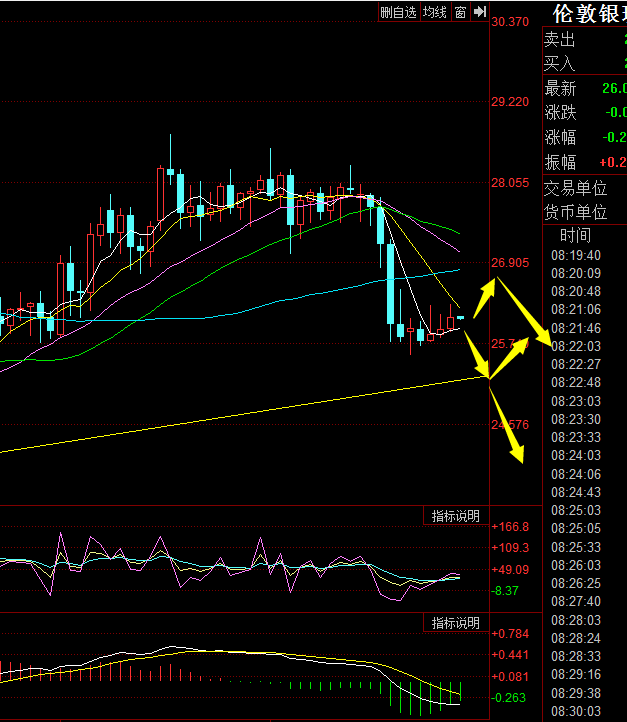The image size is (627, 722).
Task: Click the 货币单位 currency unit label
Action: [x=575, y=212]
